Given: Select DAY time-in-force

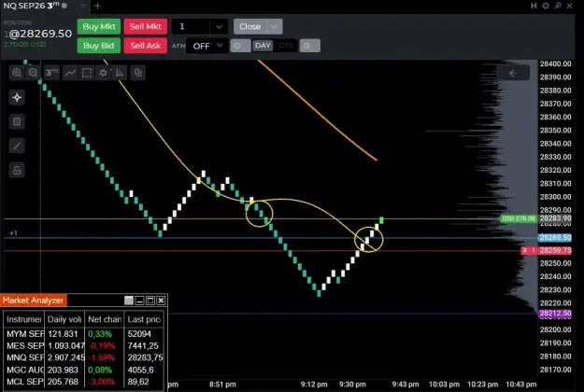Looking at the screenshot, I should (263, 46).
